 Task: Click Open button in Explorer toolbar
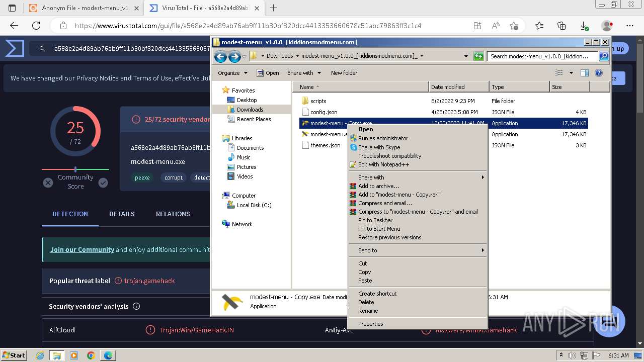coord(268,73)
